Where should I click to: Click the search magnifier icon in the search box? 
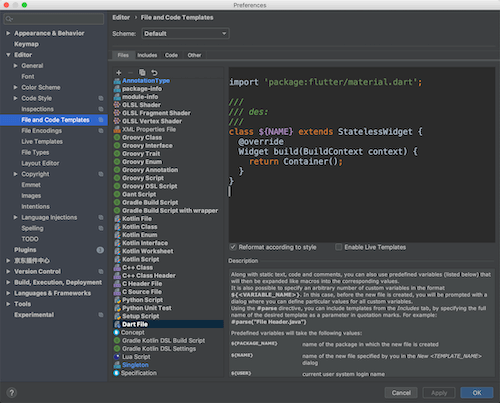click(9, 19)
